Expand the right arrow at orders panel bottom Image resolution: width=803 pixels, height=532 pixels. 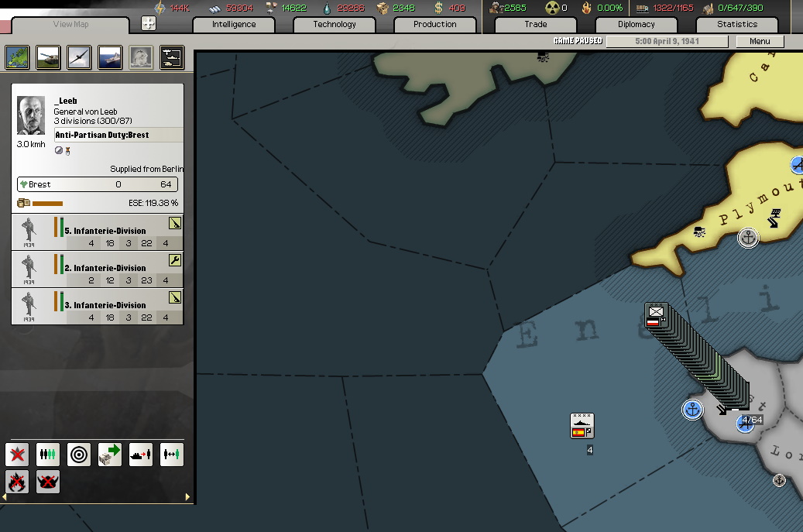tap(187, 498)
